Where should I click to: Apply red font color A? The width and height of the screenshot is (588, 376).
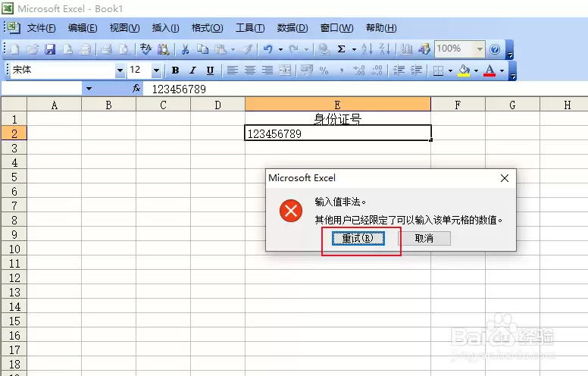(489, 70)
